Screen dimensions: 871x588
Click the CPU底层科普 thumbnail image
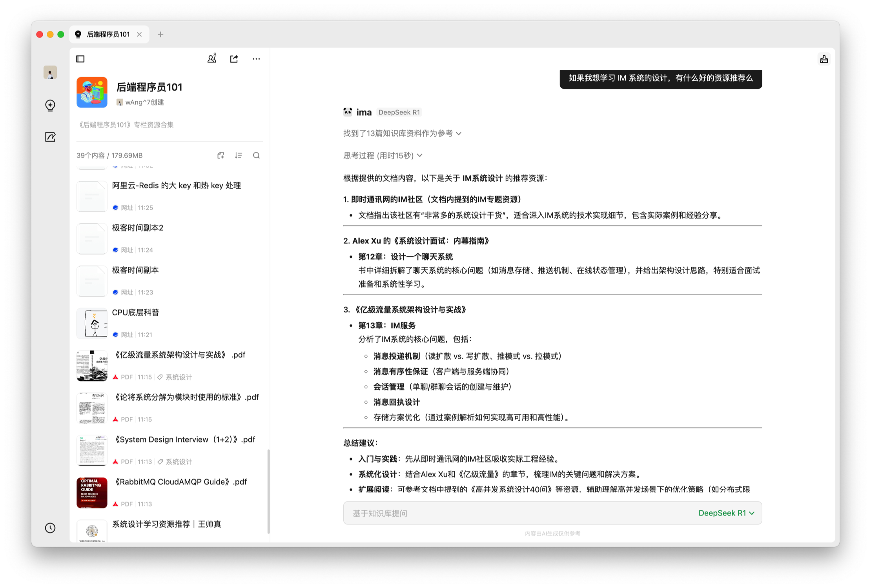[x=92, y=323]
